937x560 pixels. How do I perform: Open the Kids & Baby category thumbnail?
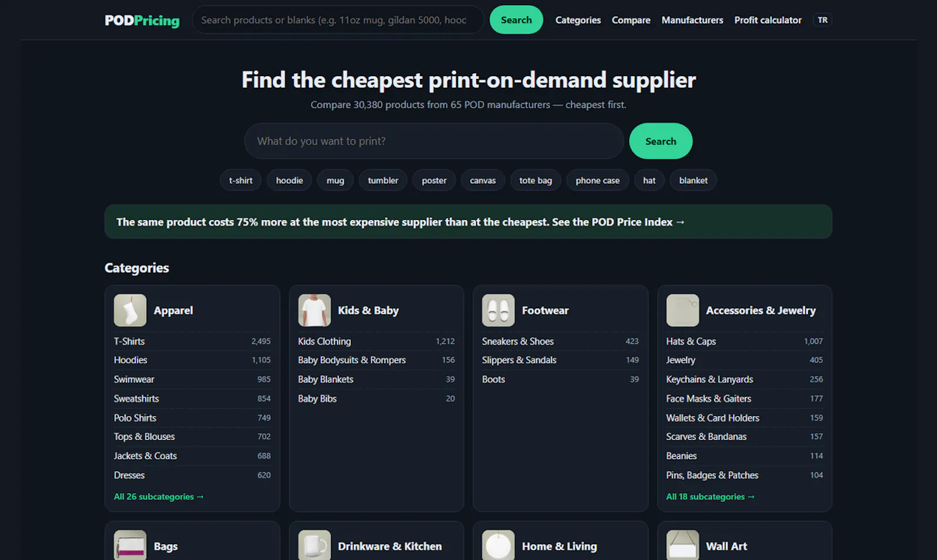(314, 310)
